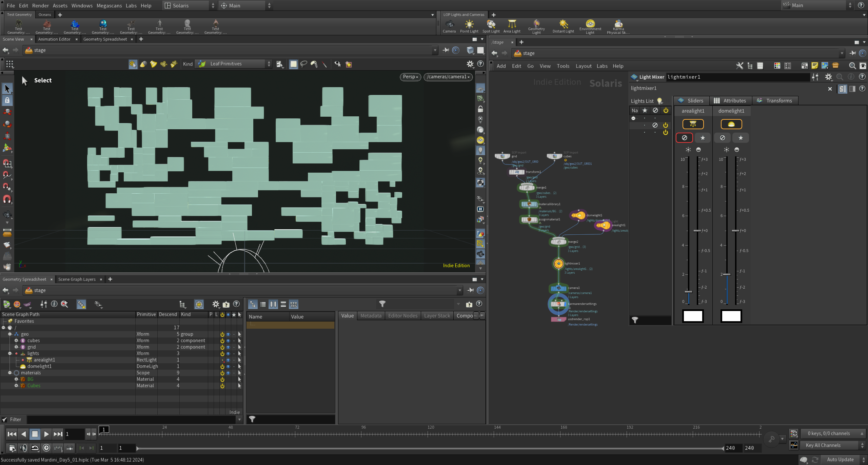This screenshot has width=868, height=465.
Task: Switch to Scene Graph Layers tab
Action: (77, 279)
